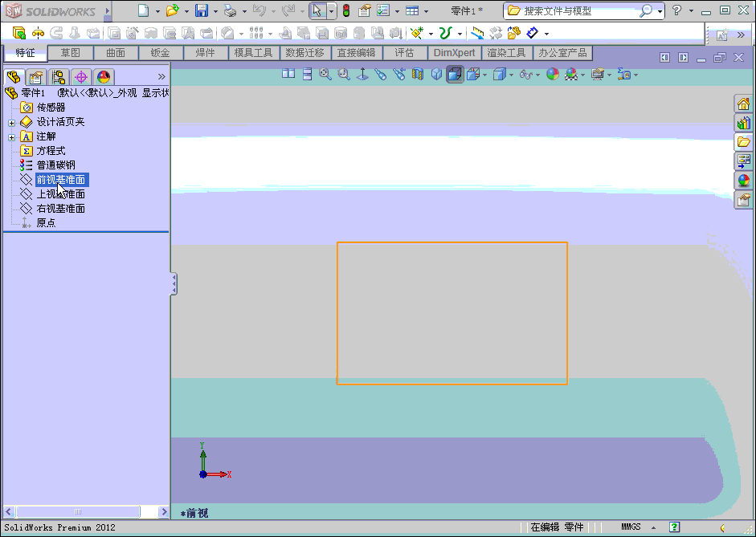Viewport: 756px width, 537px height.
Task: Click Zoom to Area icon
Action: pyautogui.click(x=344, y=74)
